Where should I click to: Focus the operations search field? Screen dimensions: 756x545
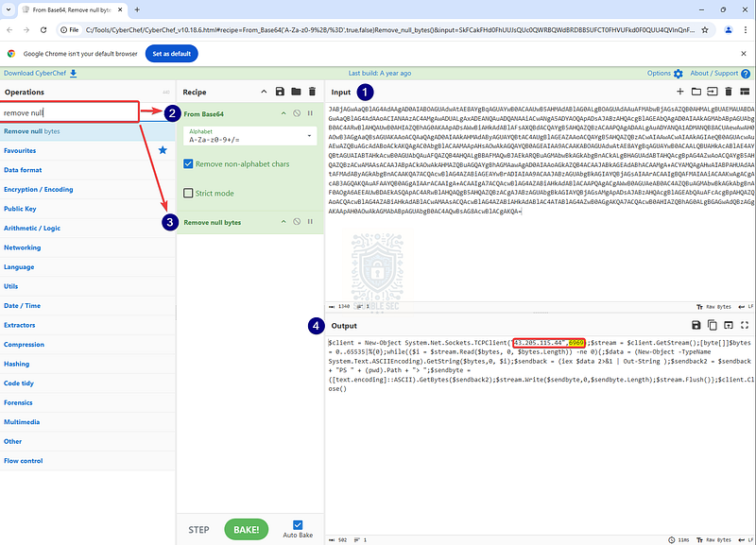point(70,112)
